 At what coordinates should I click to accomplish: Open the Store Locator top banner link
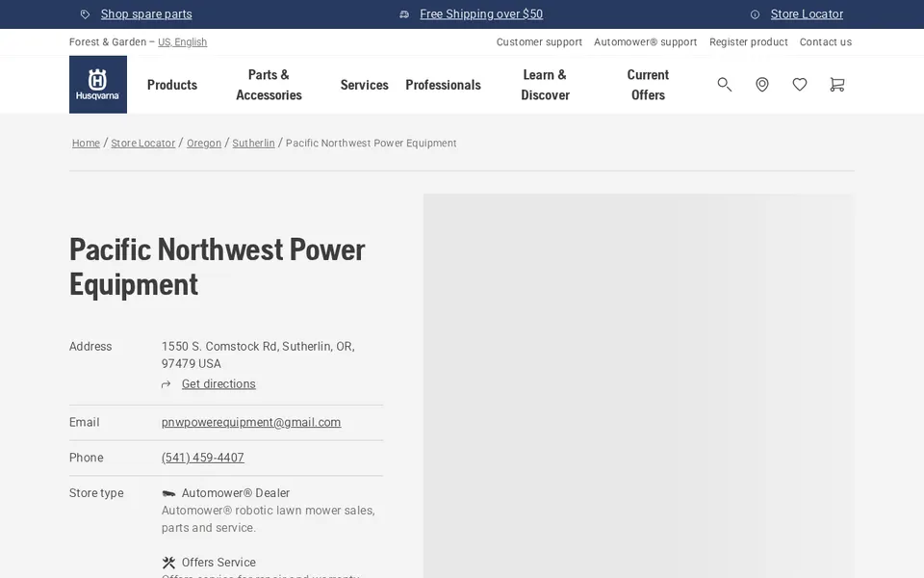[x=807, y=14]
